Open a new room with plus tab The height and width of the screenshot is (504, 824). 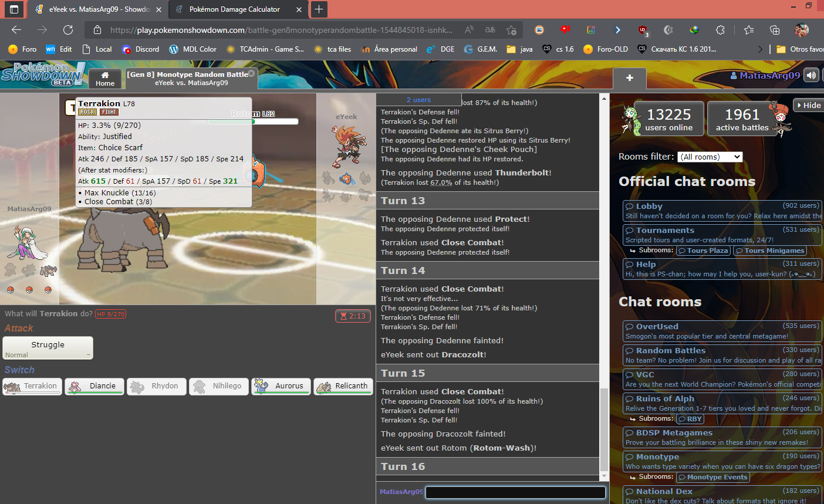tap(629, 78)
